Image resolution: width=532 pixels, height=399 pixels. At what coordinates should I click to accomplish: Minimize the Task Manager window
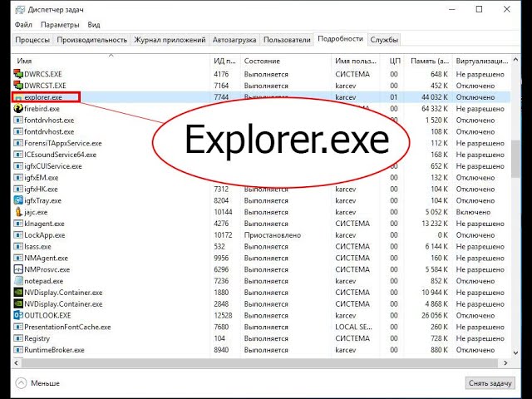(451, 9)
